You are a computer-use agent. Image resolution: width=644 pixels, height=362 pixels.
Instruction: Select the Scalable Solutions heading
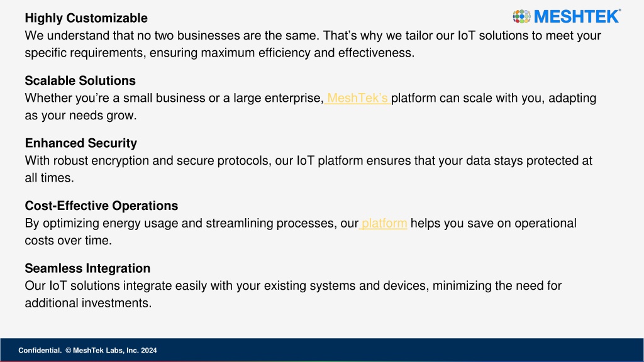click(80, 80)
